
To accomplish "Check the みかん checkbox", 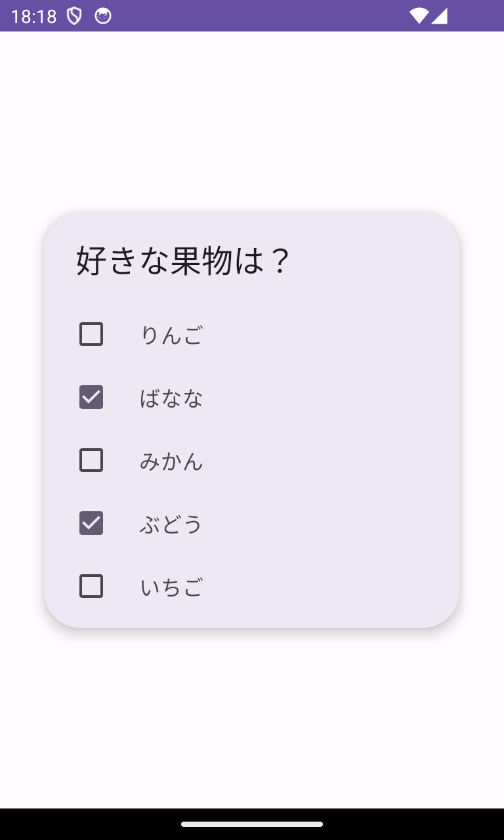I will pyautogui.click(x=91, y=460).
